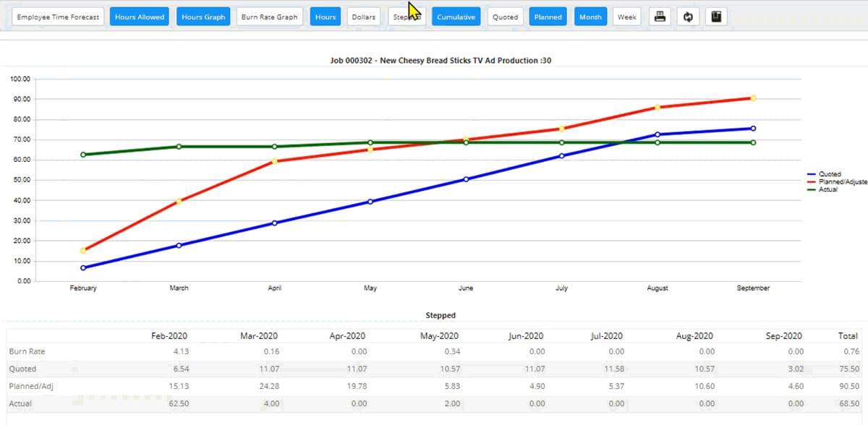Select the Hours display mode
The image size is (868, 425).
[325, 16]
